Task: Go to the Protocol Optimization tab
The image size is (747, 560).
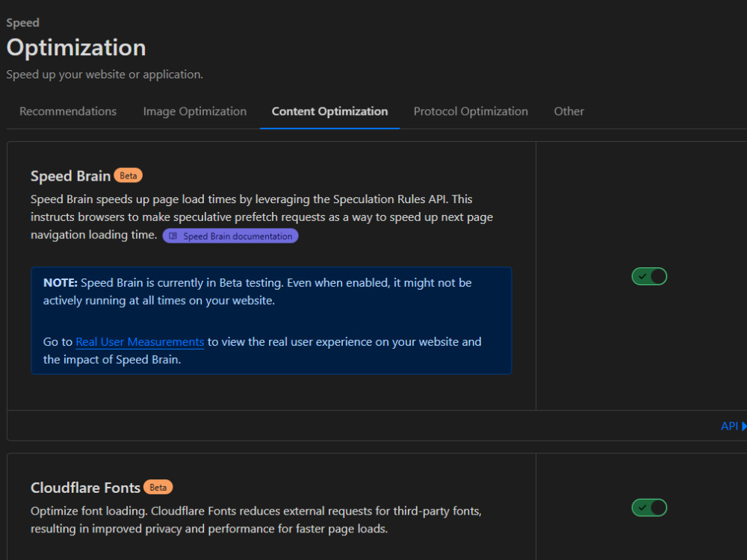Action: click(x=471, y=111)
